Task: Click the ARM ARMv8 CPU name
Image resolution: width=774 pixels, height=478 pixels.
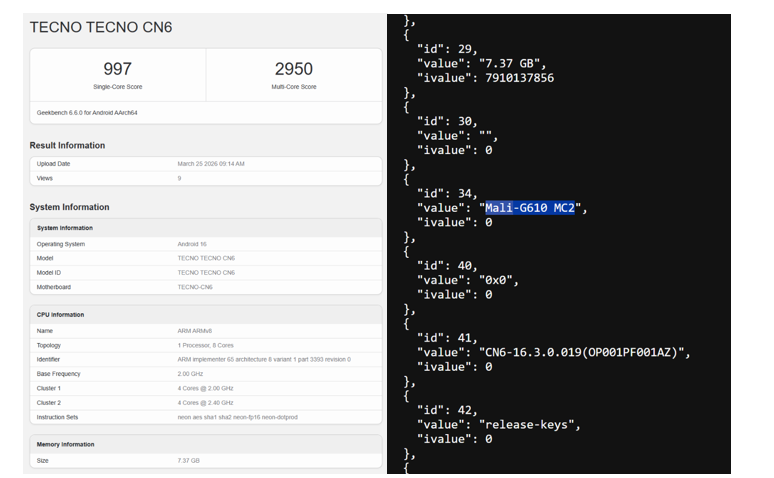Action: (x=196, y=331)
